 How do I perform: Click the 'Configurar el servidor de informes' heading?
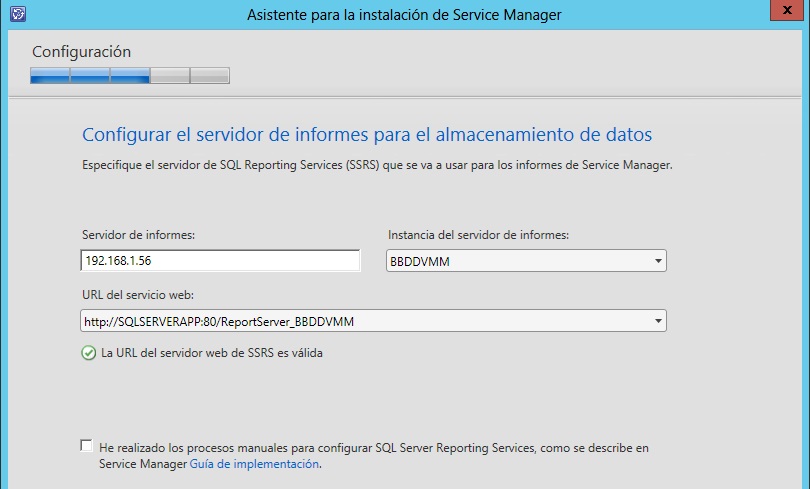click(x=366, y=134)
